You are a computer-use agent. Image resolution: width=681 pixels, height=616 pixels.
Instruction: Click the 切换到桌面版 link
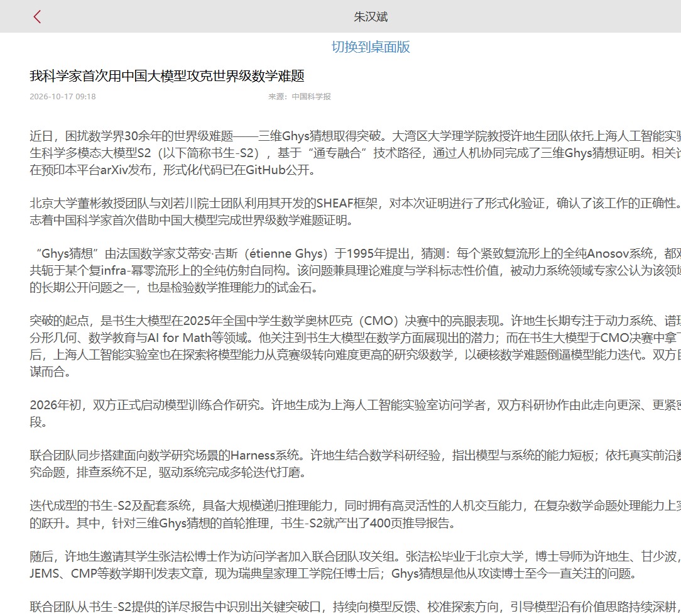[371, 47]
